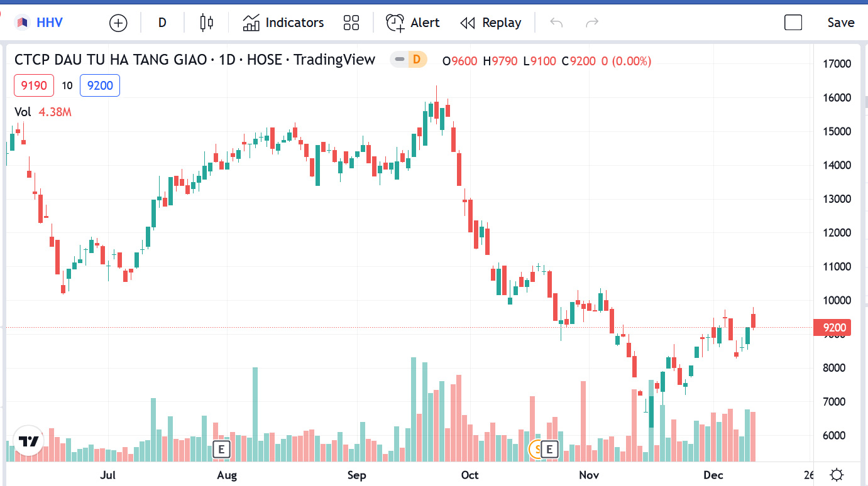Click the high value H9790
Image resolution: width=868 pixels, height=486 pixels.
click(x=500, y=61)
